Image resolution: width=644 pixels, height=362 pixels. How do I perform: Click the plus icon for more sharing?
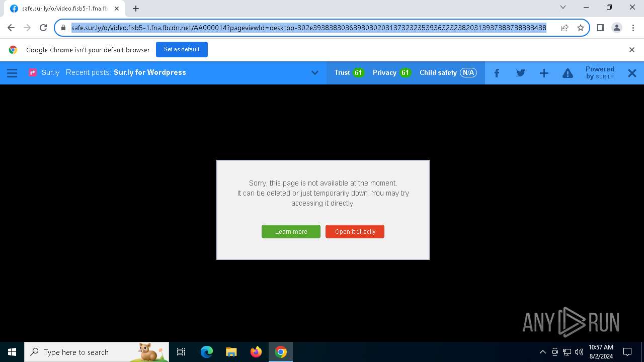[544, 73]
